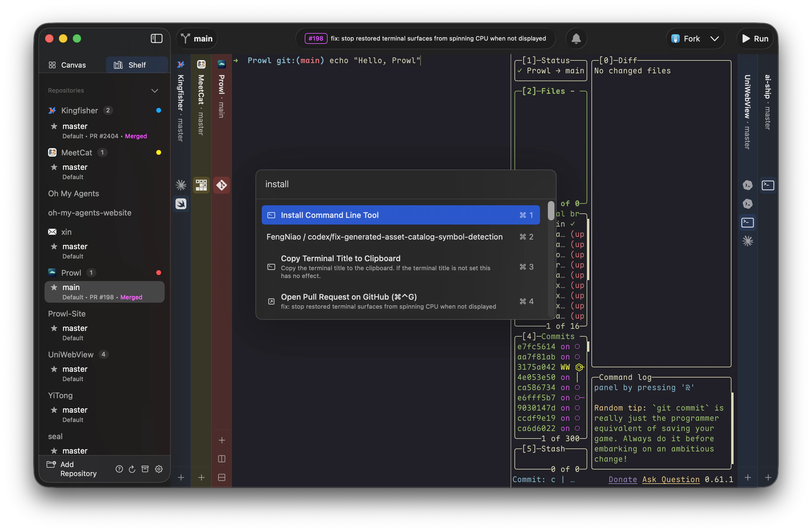Select master branch under Kingfisher
Viewport: 812px width, 532px height.
(x=104, y=131)
